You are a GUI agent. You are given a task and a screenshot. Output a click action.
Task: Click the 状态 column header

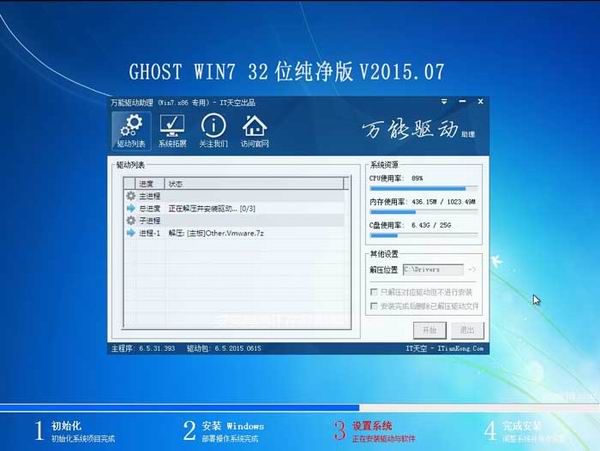pos(254,184)
